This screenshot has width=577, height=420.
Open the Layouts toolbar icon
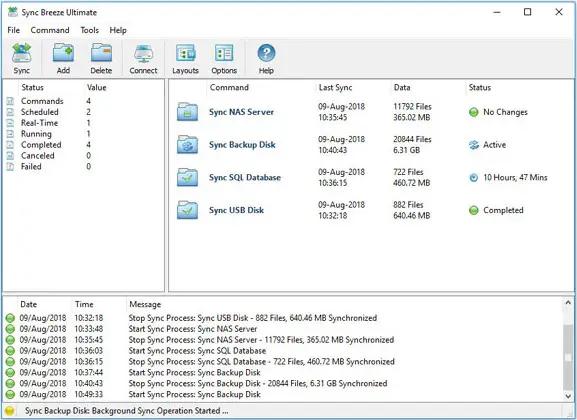(185, 53)
